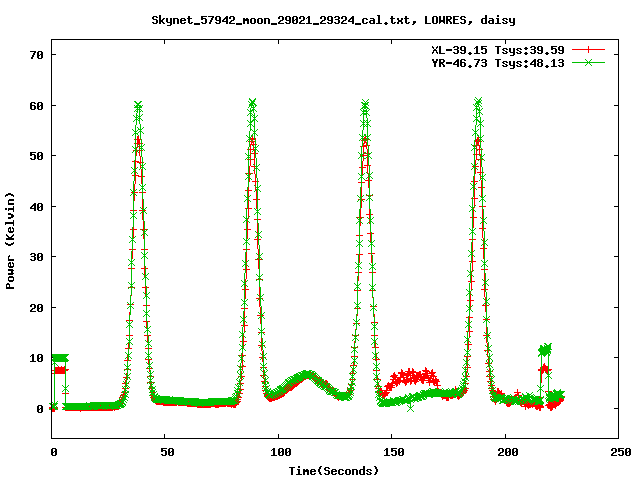The image size is (640, 480).
Task: Click the x-axis tick label 200
Action: (x=507, y=452)
